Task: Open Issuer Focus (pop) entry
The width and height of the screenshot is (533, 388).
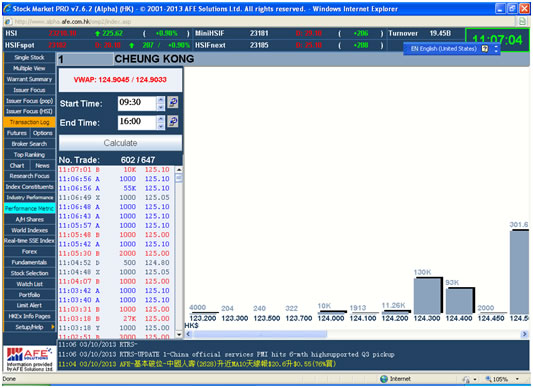Action: coord(29,101)
